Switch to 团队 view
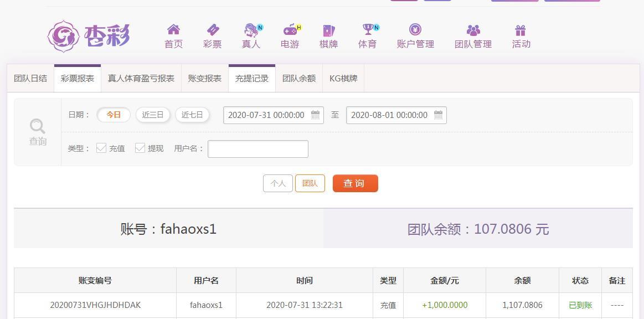 click(310, 183)
